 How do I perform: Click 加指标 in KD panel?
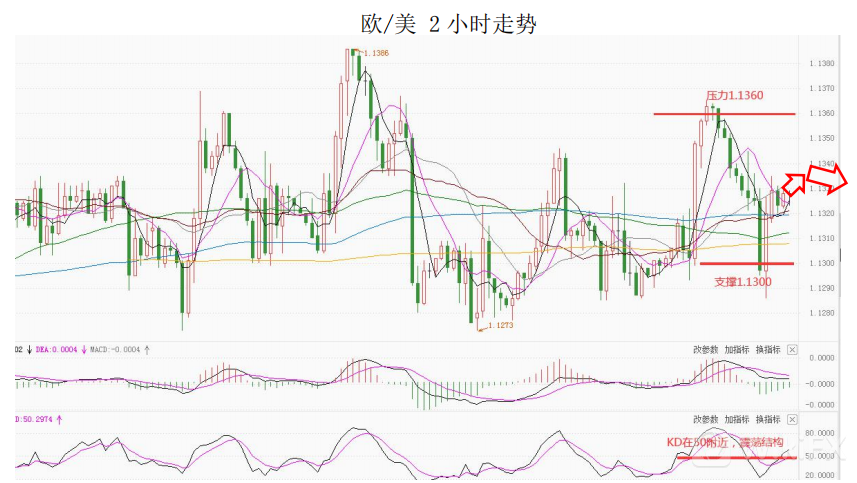pos(737,420)
